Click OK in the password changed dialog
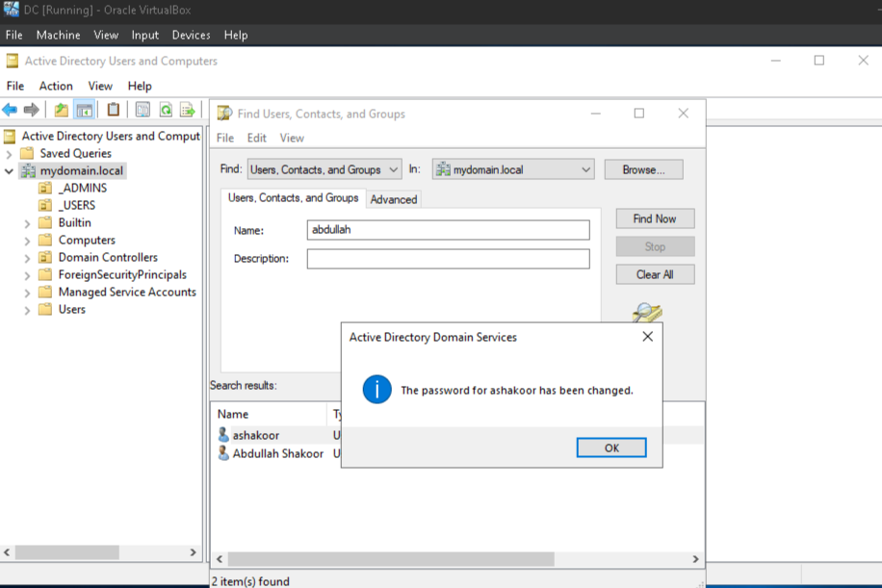The width and height of the screenshot is (882, 588). pyautogui.click(x=611, y=447)
